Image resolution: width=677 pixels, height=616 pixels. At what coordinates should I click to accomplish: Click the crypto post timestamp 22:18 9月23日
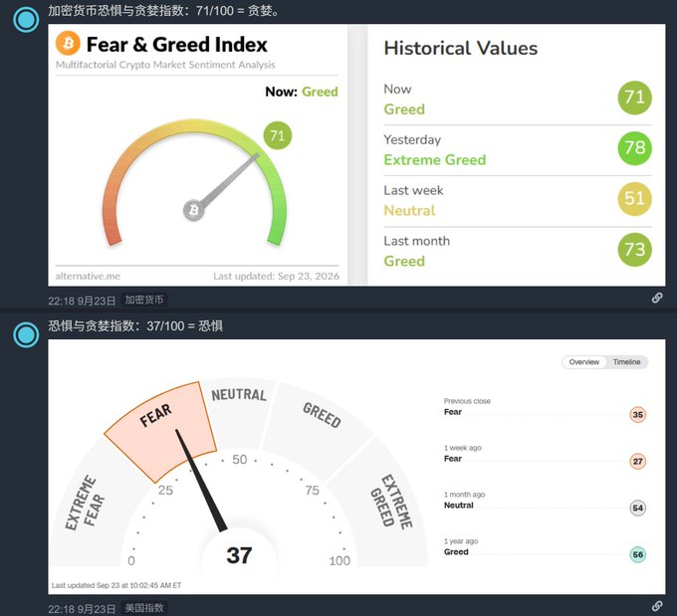pos(82,301)
